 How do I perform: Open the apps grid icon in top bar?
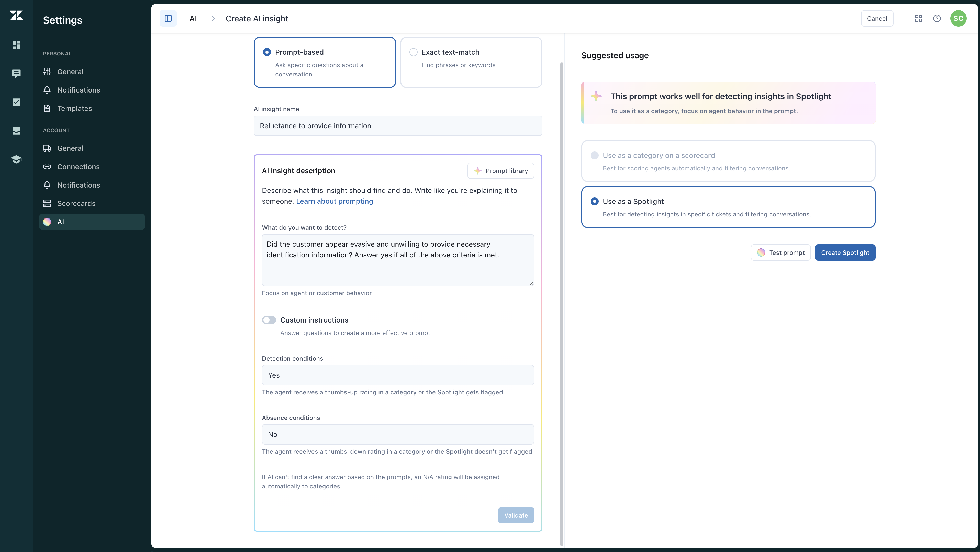pyautogui.click(x=918, y=19)
